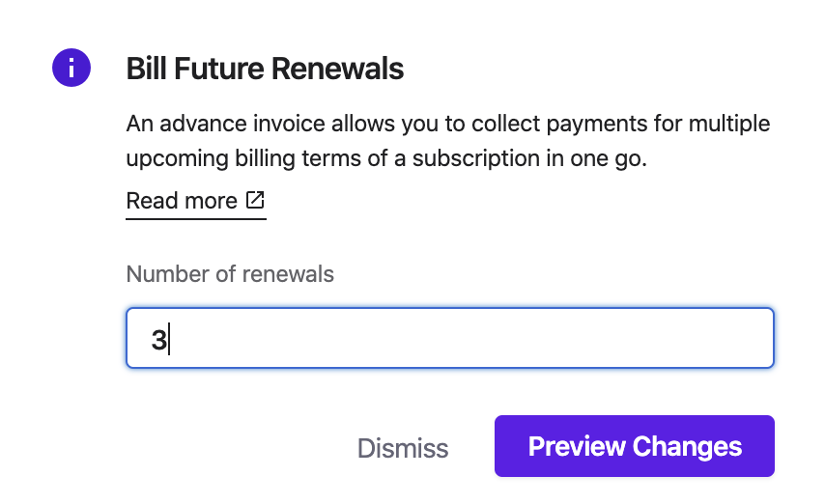This screenshot has width=825, height=504.
Task: Open the Read more link
Action: point(182,201)
